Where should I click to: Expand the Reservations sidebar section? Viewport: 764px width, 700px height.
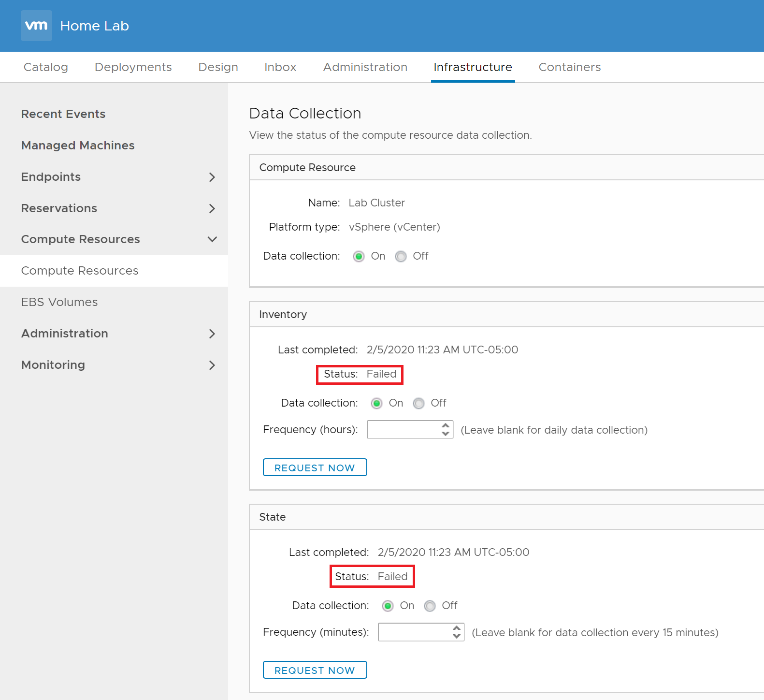click(x=212, y=208)
